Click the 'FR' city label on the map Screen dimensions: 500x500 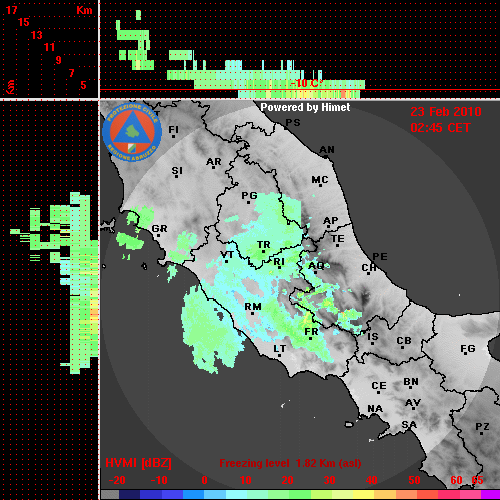[x=311, y=332]
